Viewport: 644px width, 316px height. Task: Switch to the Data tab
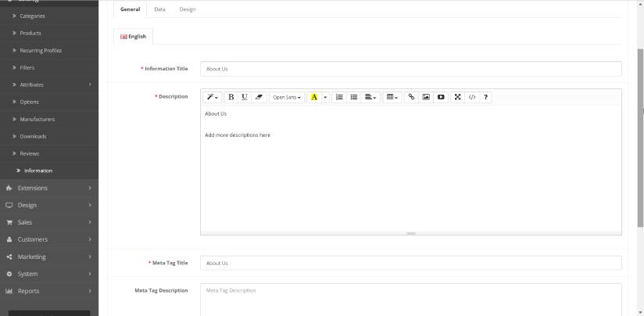click(x=159, y=9)
